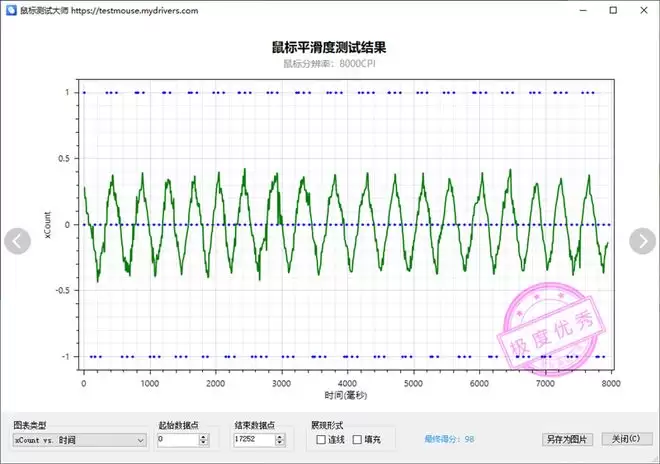660x464 pixels.
Task: Click the end data point field showing 17252
Action: (253, 439)
